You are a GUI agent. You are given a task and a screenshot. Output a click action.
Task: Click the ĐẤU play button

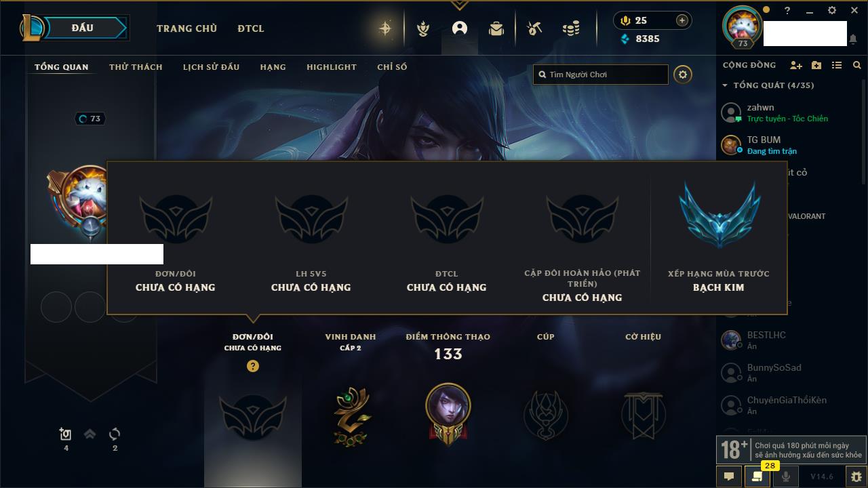tap(82, 28)
